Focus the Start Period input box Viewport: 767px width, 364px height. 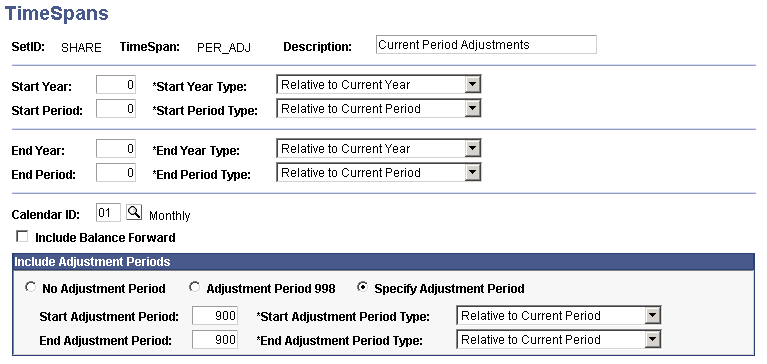coord(116,109)
